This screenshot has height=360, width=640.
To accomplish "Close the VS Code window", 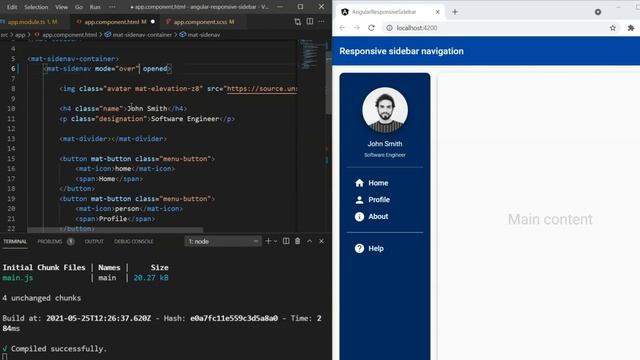I will click(321, 7).
